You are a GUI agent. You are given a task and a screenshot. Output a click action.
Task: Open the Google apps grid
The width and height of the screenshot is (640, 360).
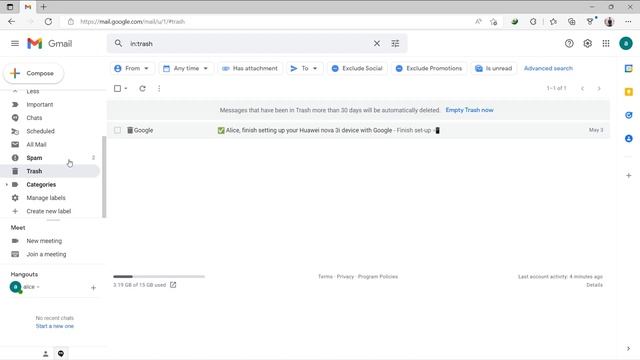coord(606,43)
